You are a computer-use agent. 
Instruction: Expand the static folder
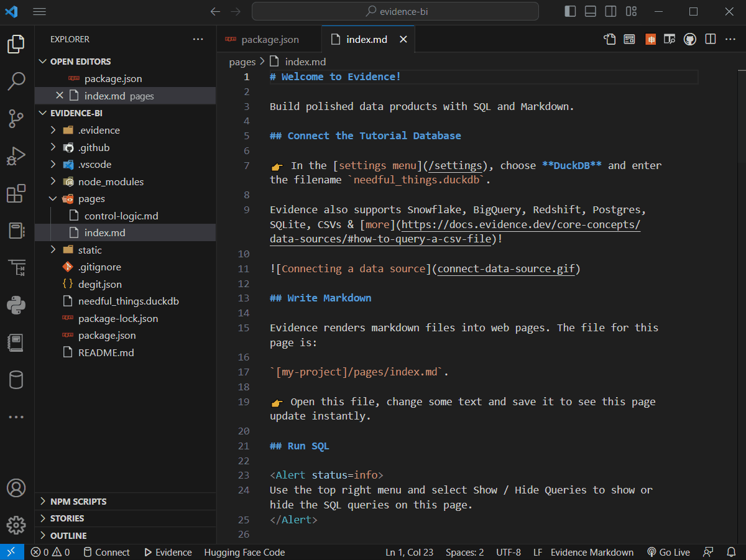pos(54,250)
